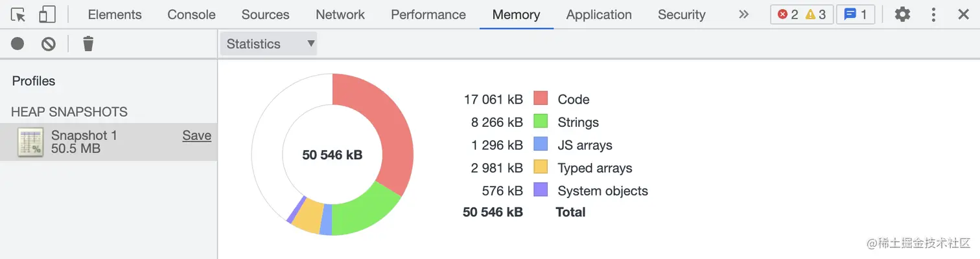This screenshot has width=980, height=259.
Task: Click the errors and warnings counter
Action: tap(801, 14)
